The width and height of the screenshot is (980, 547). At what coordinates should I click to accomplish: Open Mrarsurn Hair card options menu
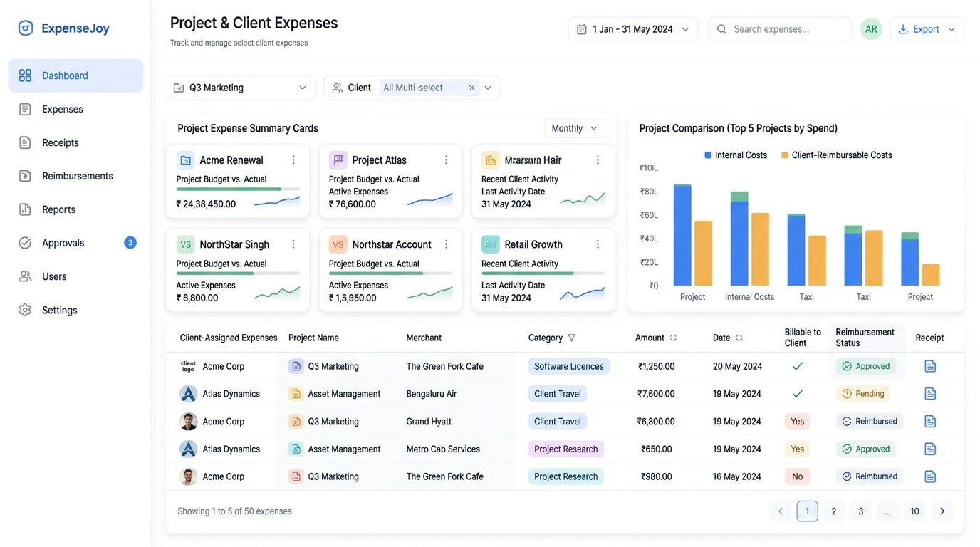(x=598, y=160)
